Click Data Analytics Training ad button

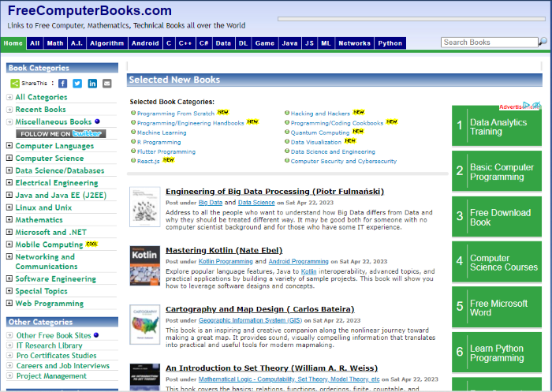tap(497, 126)
